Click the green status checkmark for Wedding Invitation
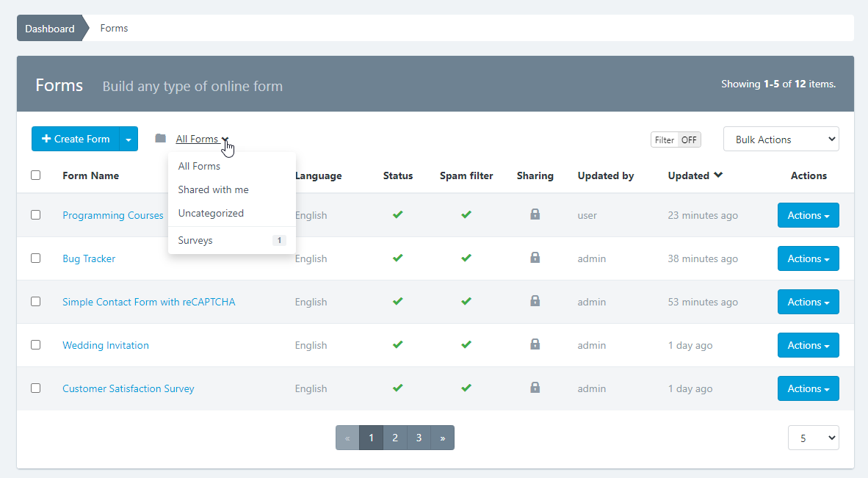868x478 pixels. (398, 344)
